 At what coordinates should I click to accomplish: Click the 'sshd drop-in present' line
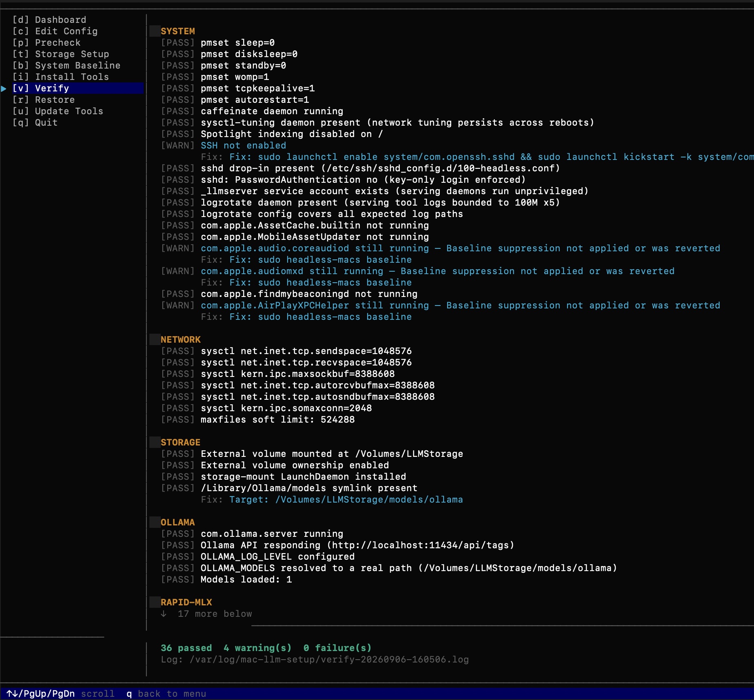coord(360,168)
